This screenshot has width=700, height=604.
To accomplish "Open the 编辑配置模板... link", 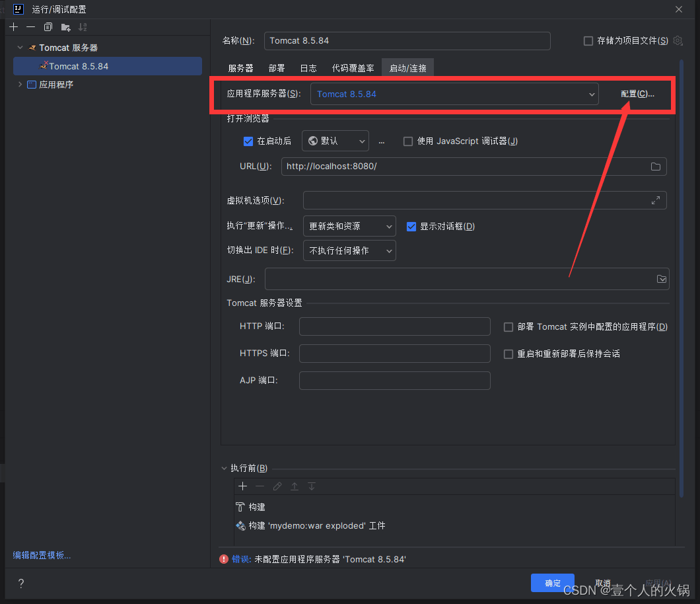I will 42,555.
